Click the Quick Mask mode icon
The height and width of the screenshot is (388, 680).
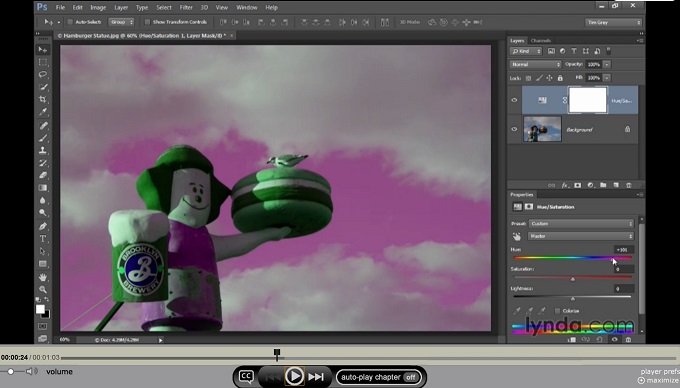click(42, 326)
